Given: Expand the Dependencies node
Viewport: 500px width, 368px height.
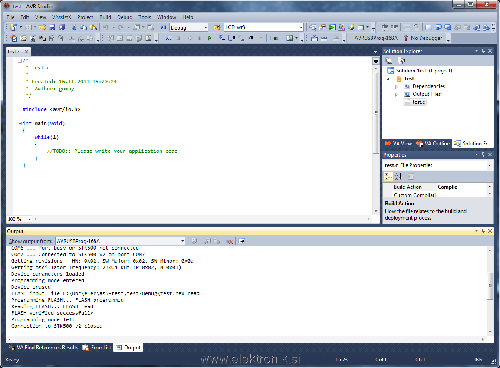Looking at the screenshot, I should point(396,87).
